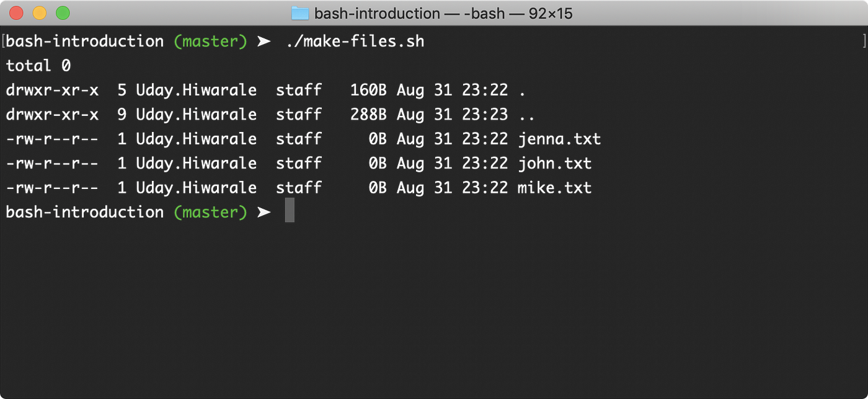Click the staff group label

tap(298, 90)
